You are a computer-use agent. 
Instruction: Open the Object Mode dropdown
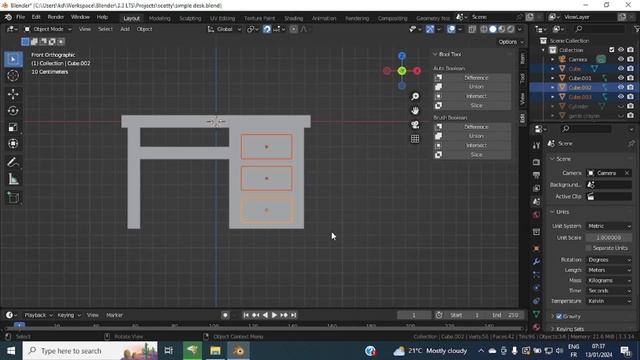coord(47,29)
